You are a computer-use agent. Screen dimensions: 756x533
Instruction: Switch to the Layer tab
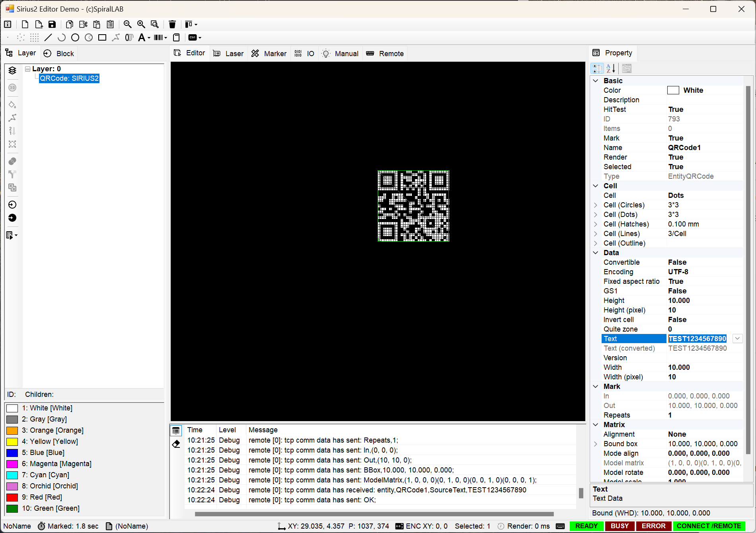[x=21, y=53]
